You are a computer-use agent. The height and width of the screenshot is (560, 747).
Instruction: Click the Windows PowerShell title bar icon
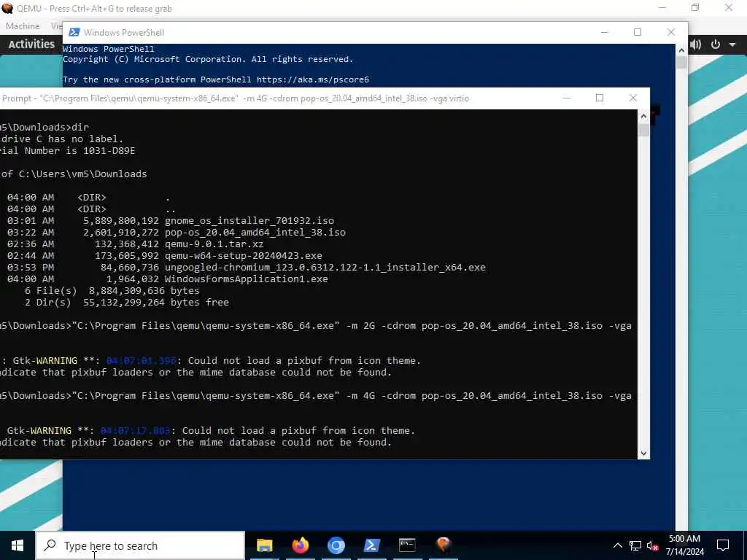click(x=74, y=32)
